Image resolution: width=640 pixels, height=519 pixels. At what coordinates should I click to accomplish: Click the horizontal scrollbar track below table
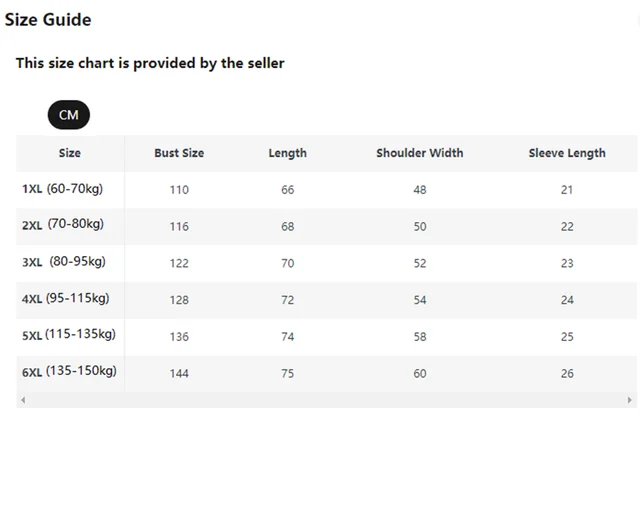[x=326, y=400]
